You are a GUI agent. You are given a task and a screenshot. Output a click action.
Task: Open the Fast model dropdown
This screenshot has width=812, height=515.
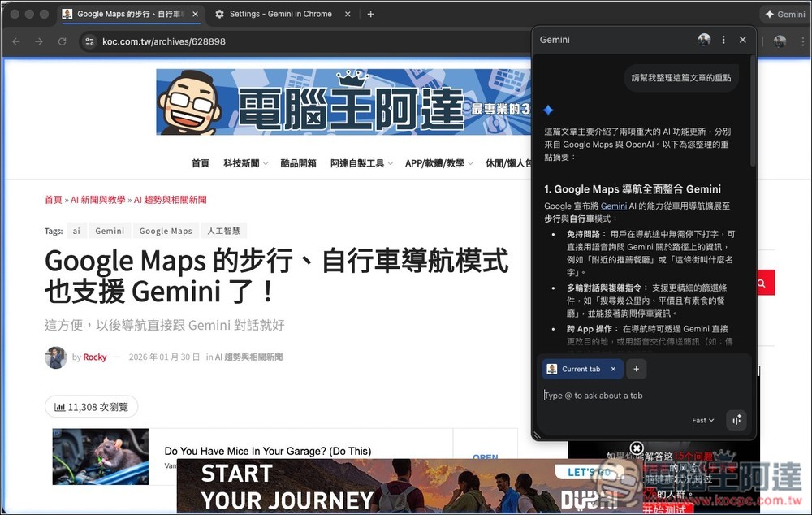click(x=702, y=420)
